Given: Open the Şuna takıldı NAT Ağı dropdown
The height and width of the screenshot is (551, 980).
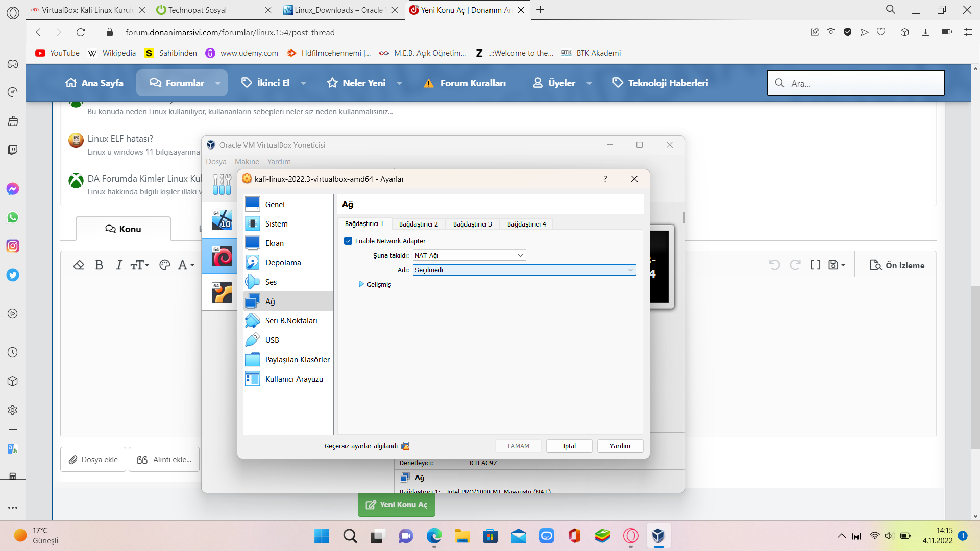Looking at the screenshot, I should click(x=469, y=256).
